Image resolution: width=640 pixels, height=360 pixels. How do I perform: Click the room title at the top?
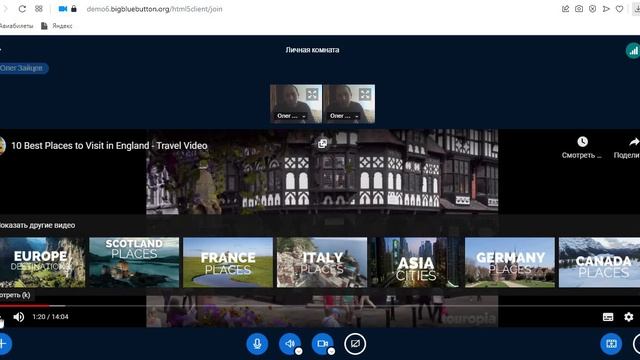(x=312, y=50)
